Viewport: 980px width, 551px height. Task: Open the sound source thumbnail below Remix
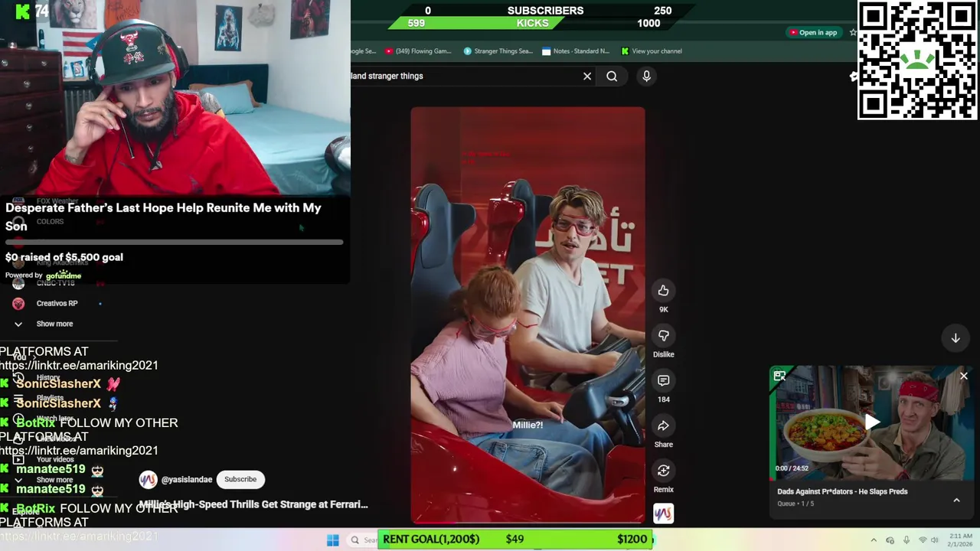coord(663,514)
